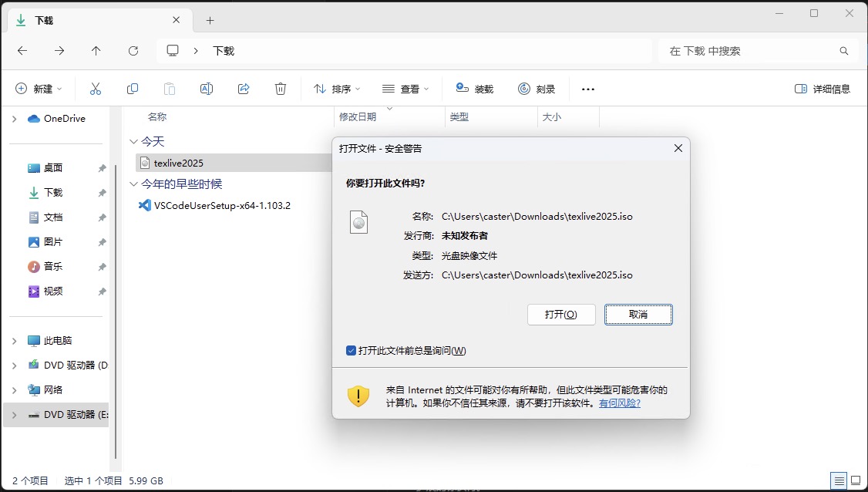Screen dimensions: 868x492
Task: Sort by 类型 column header
Action: tap(459, 117)
